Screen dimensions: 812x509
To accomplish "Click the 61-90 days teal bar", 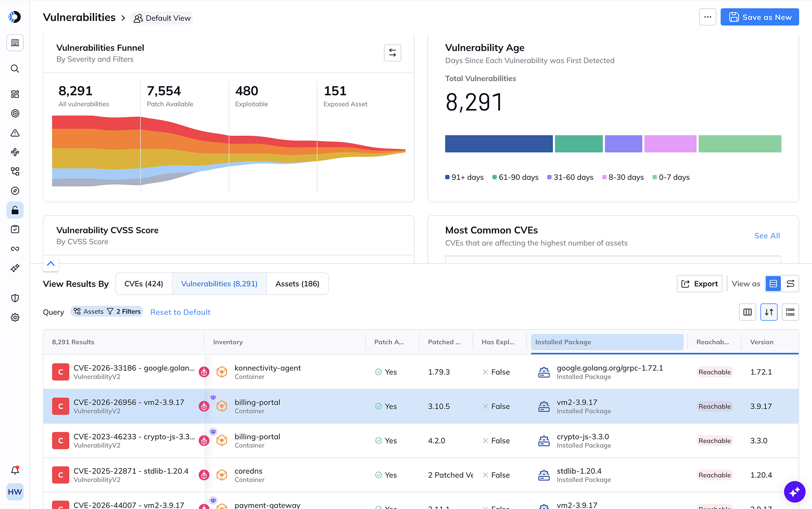I will [x=579, y=144].
